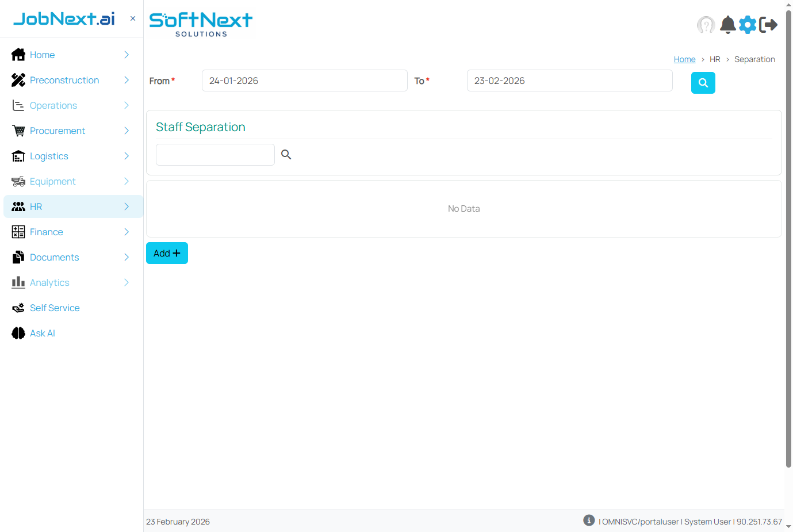Click the Staff Separation search field
793x532 pixels.
[215, 155]
